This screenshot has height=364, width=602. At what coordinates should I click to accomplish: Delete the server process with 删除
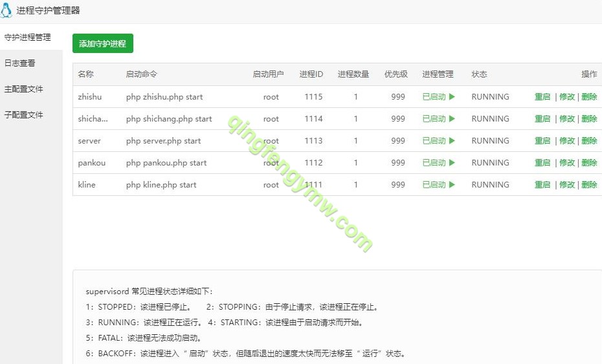[x=589, y=141]
